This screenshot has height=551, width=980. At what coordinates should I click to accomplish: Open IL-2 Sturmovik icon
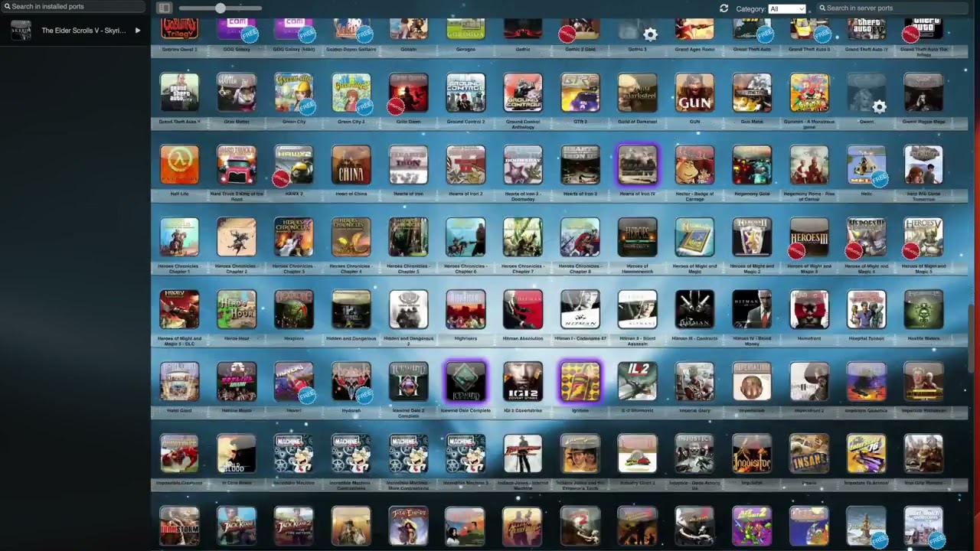(x=638, y=381)
